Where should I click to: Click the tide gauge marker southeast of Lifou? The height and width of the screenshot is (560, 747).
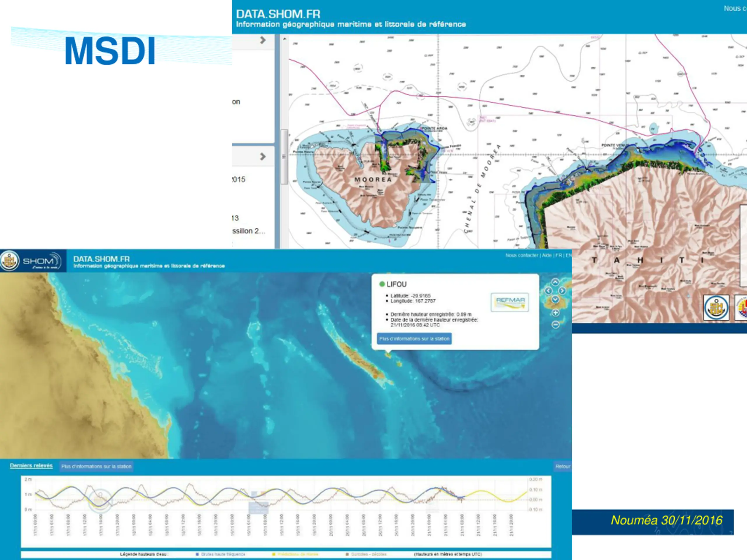click(399, 364)
